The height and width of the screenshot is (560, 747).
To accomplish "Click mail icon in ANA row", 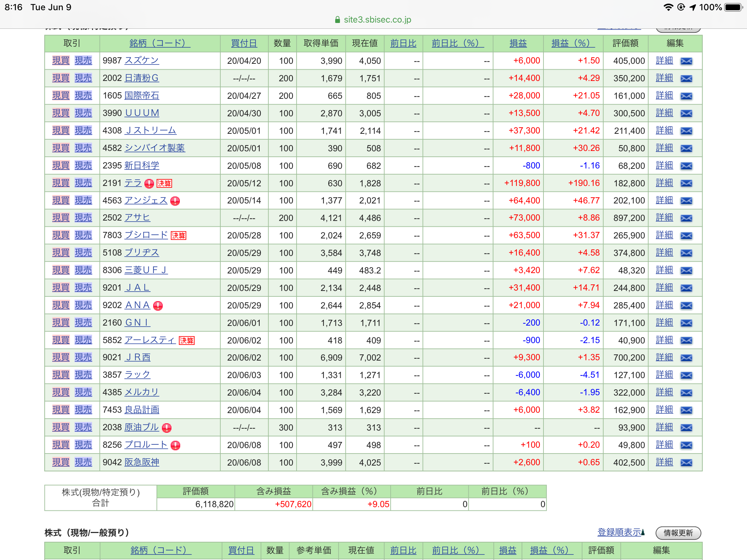I will pyautogui.click(x=686, y=306).
